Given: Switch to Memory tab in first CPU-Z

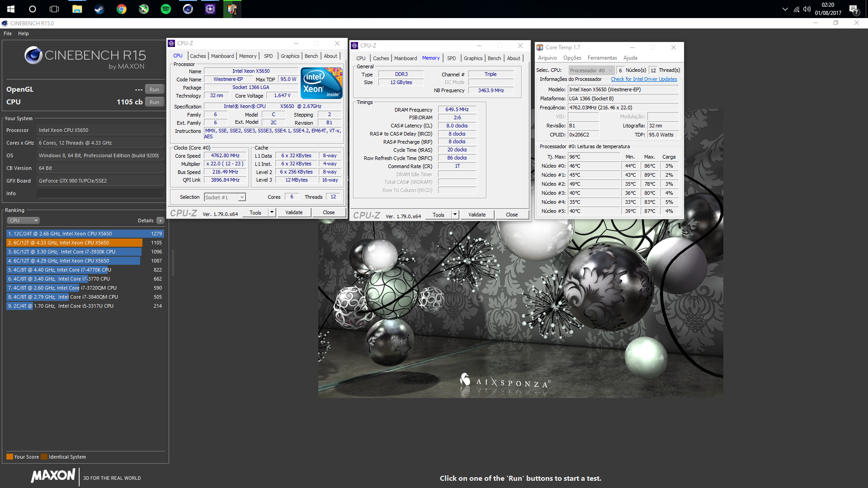Looking at the screenshot, I should (248, 56).
